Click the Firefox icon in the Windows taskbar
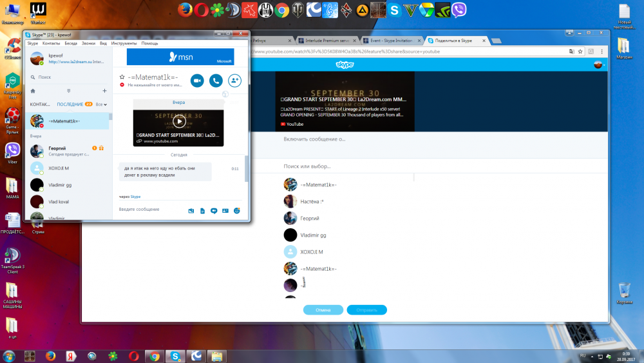This screenshot has height=363, width=644. (50, 355)
